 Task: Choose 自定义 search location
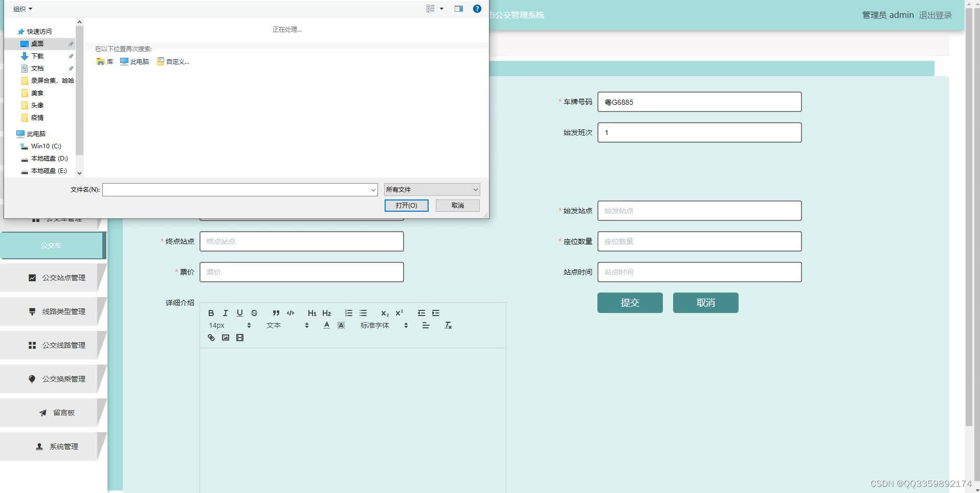point(173,61)
